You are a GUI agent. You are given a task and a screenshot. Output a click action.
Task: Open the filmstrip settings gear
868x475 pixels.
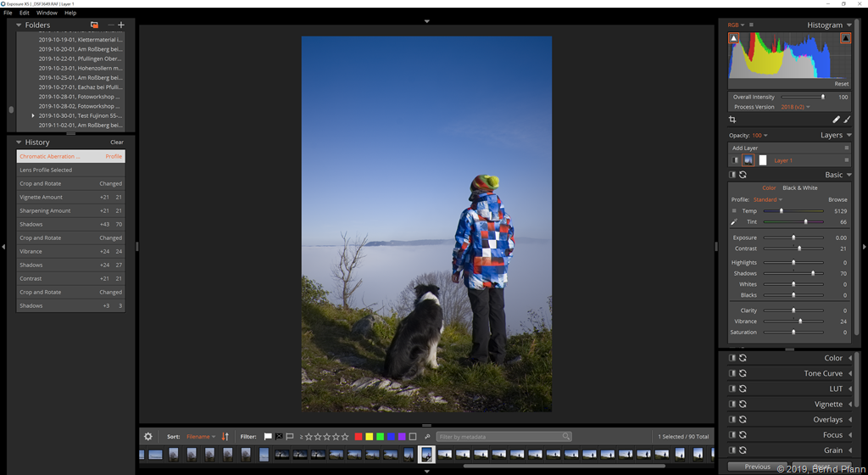(x=148, y=436)
